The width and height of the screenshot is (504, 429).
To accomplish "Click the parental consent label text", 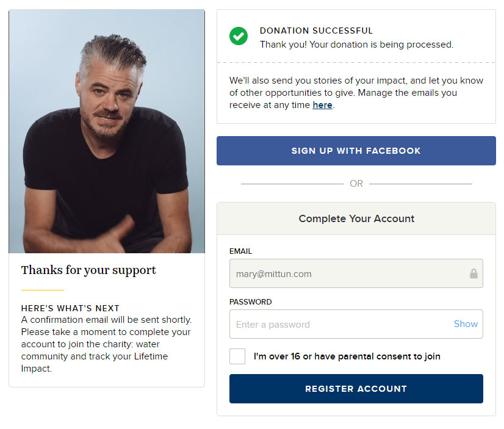I will click(x=347, y=356).
